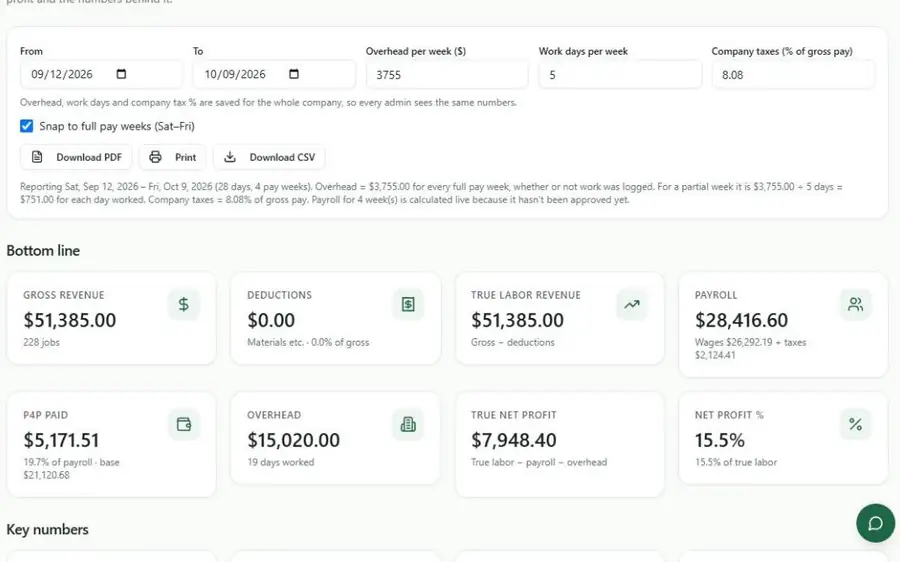Click the percent icon on Net Profit % card
Screen dimensions: 900x562
(856, 424)
